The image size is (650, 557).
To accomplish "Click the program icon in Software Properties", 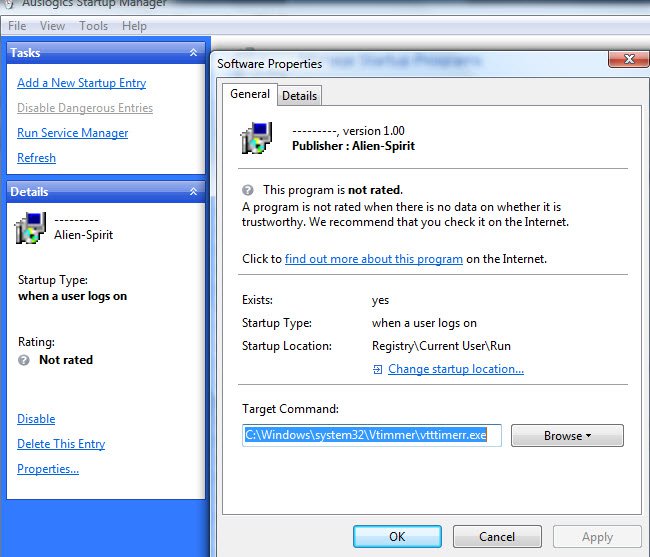I will (x=257, y=138).
